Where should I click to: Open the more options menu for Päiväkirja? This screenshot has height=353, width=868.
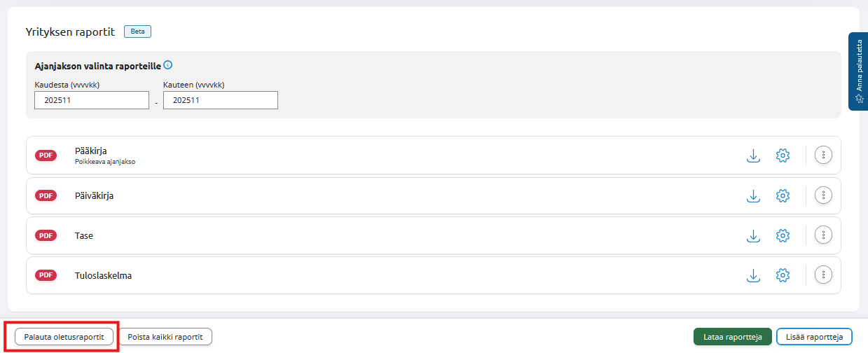(824, 196)
